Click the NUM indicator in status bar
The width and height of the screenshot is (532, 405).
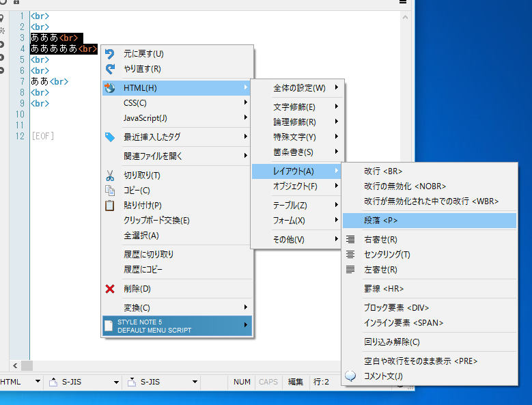tap(242, 382)
